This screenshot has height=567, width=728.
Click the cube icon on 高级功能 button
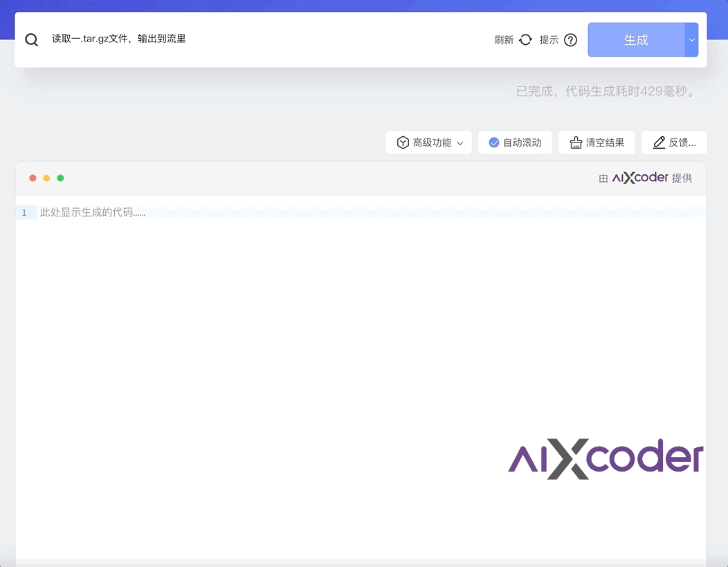[x=403, y=142]
